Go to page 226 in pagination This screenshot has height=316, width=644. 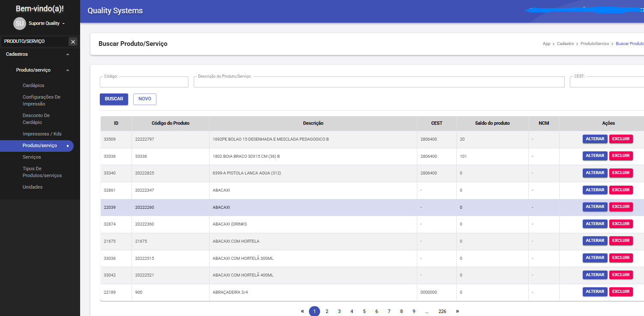tap(442, 312)
